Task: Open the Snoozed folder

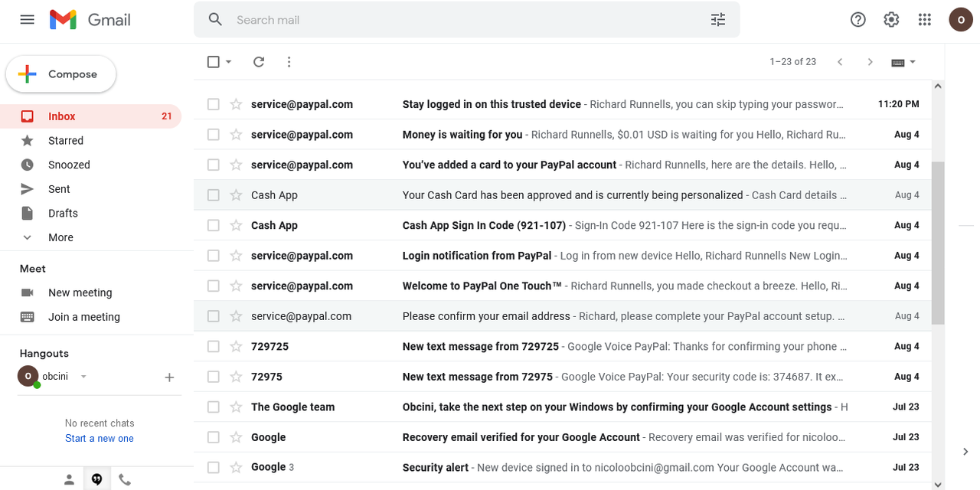Action: [90, 165]
